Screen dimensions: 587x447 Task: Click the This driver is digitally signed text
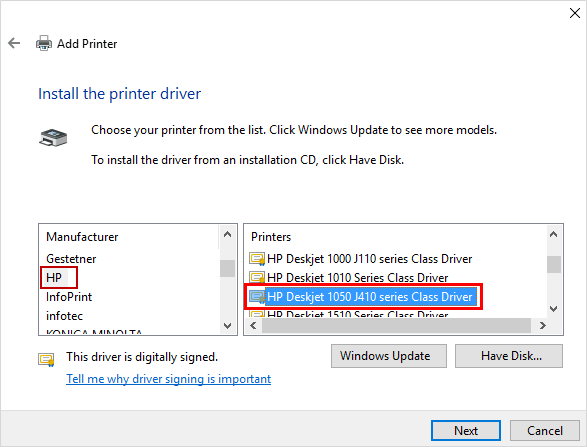coord(142,357)
